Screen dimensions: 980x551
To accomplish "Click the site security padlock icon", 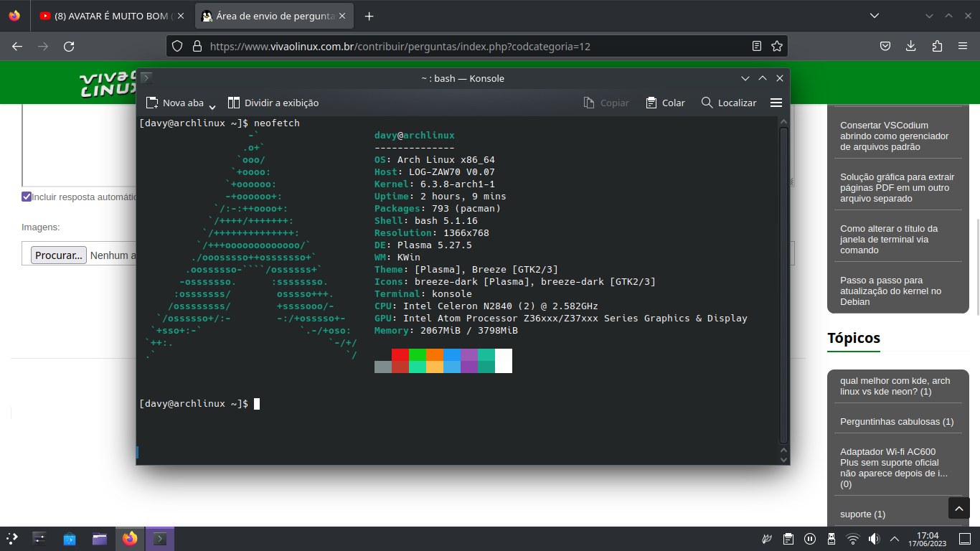I will click(x=197, y=46).
